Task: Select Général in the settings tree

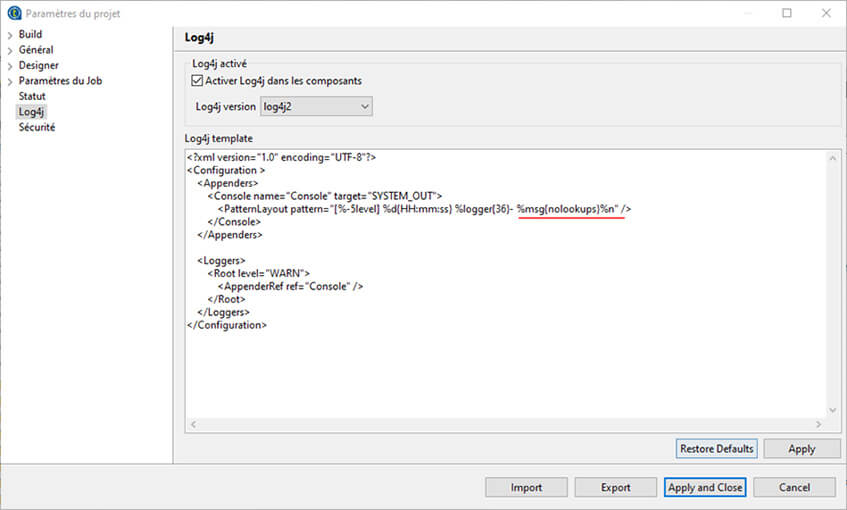Action: coord(36,50)
